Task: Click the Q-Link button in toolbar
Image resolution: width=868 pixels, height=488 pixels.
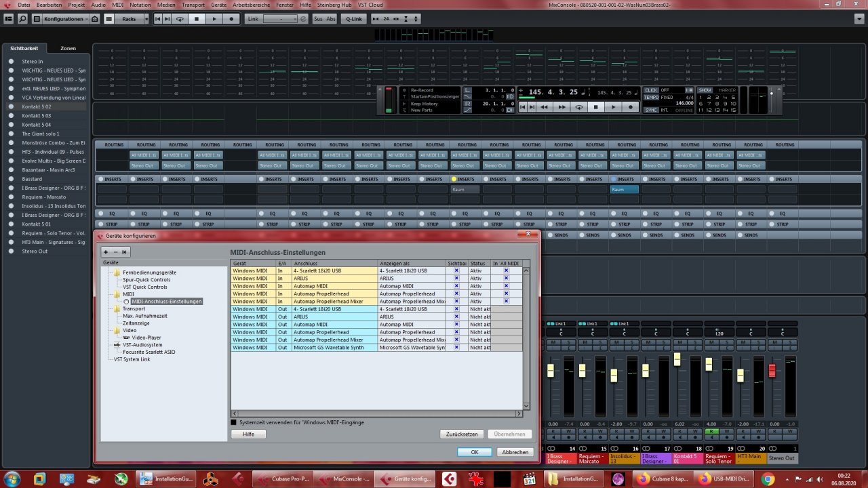Action: (353, 19)
